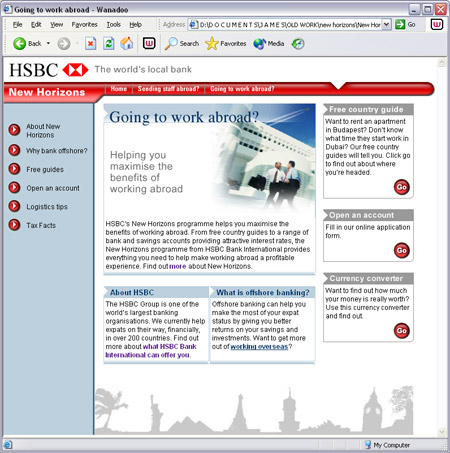The width and height of the screenshot is (450, 453).
Task: Open the Back history dropdown arrow
Action: pos(48,43)
